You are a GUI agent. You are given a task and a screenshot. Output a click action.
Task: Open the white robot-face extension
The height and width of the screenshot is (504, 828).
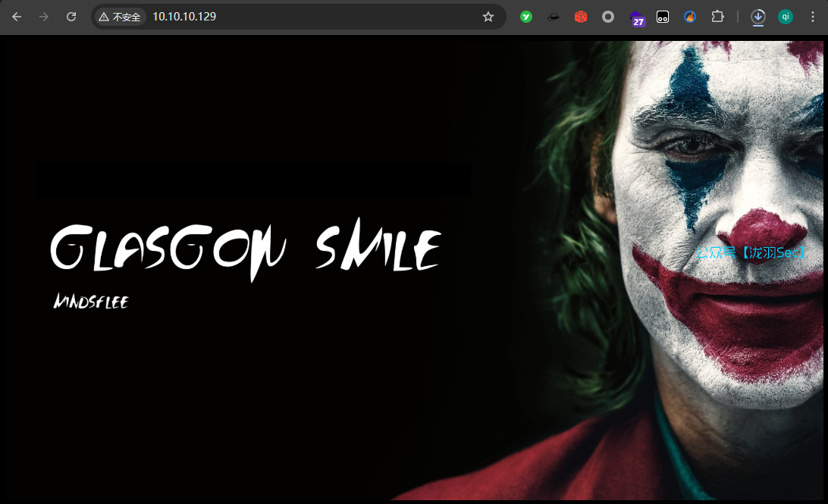tap(663, 17)
